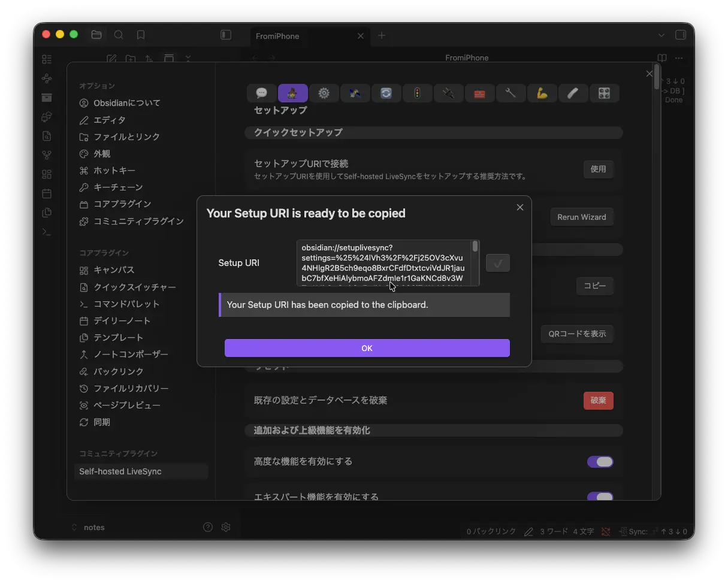Viewport: 728px width, 584px height.
Task: Click the purple OK button
Action: point(367,348)
